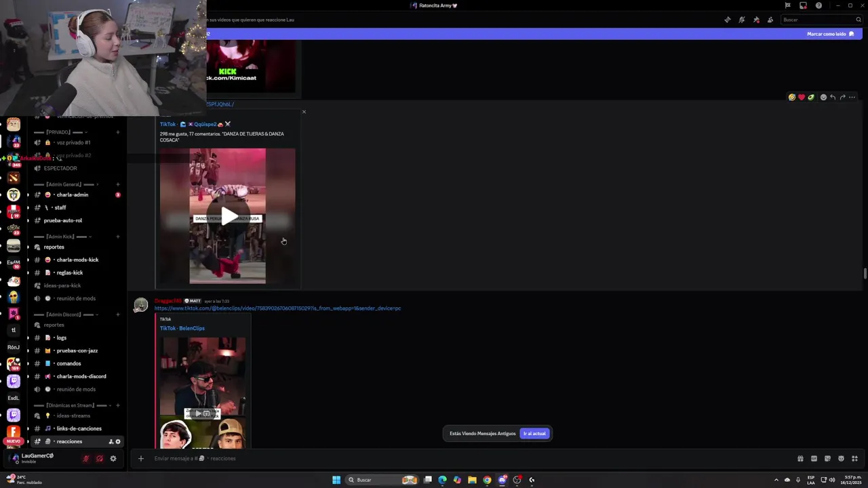Open File Explorer from the taskbar
Image resolution: width=868 pixels, height=488 pixels.
(472, 480)
